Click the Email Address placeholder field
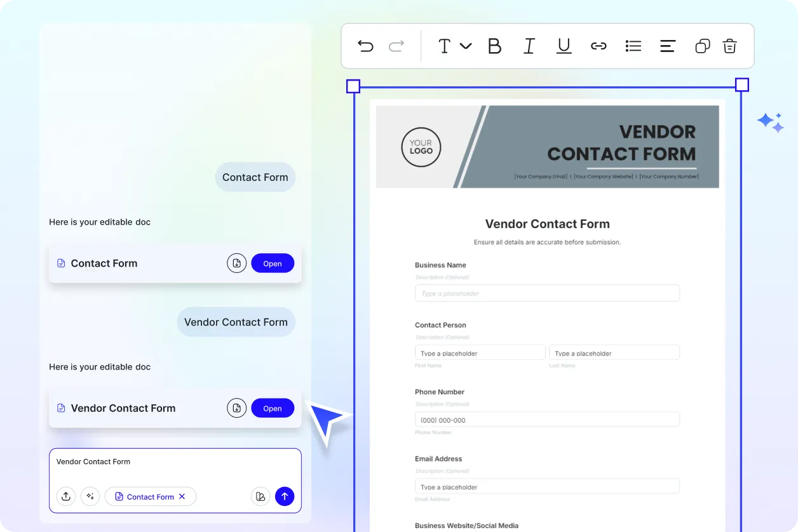The width and height of the screenshot is (798, 532). point(547,486)
